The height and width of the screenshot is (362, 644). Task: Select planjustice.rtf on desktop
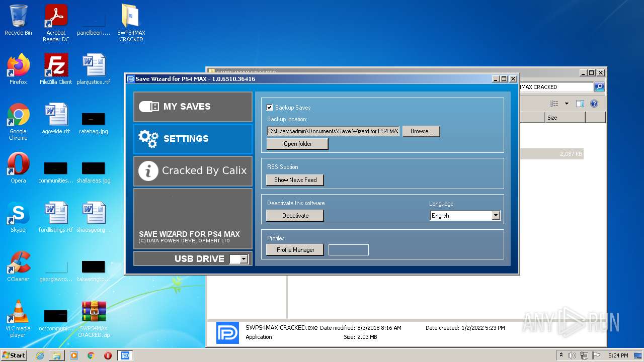pyautogui.click(x=94, y=69)
